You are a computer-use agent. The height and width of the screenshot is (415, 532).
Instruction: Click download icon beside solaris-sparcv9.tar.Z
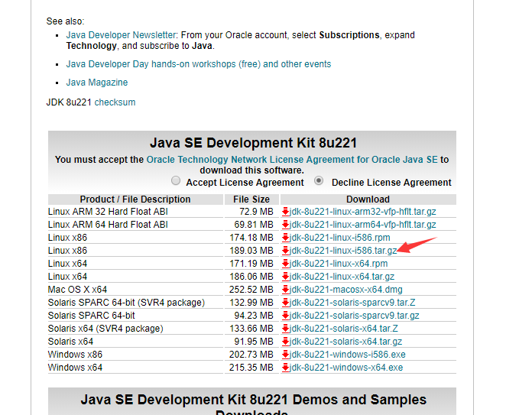[x=285, y=303]
